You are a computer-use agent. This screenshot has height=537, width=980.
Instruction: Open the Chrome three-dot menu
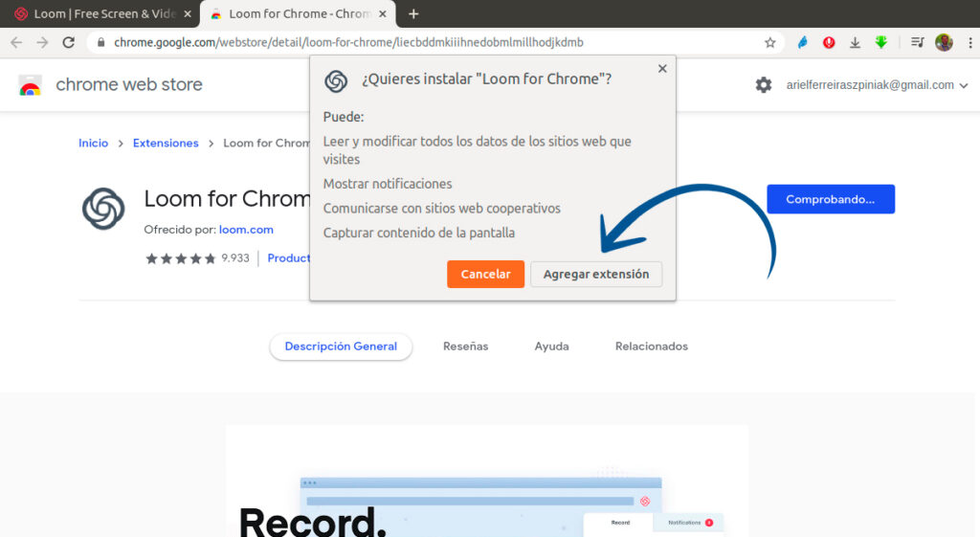point(970,42)
